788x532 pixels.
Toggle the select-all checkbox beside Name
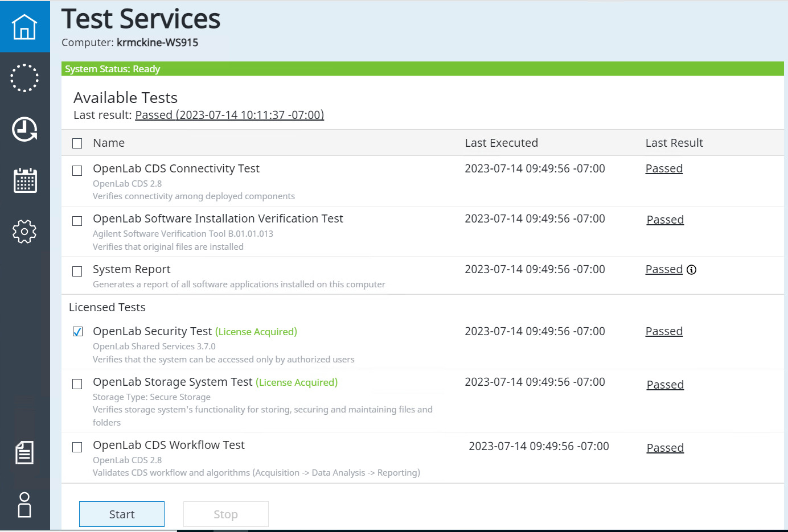coord(77,143)
